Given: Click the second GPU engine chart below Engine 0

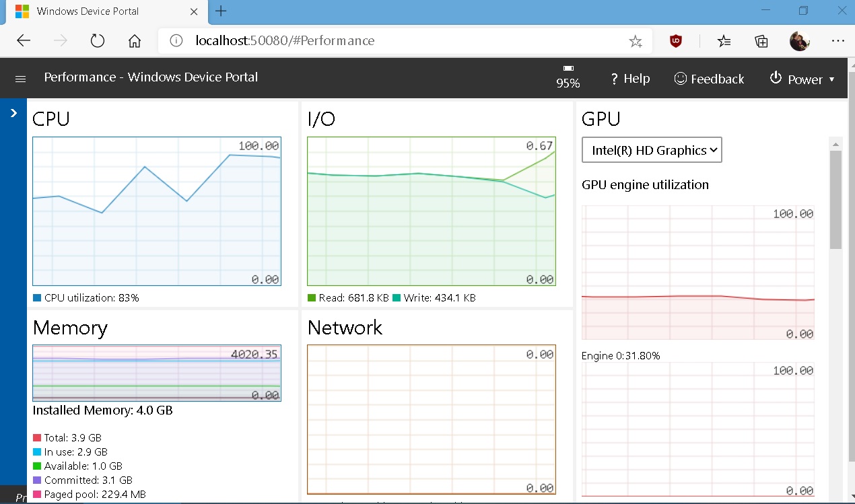Looking at the screenshot, I should [x=698, y=429].
